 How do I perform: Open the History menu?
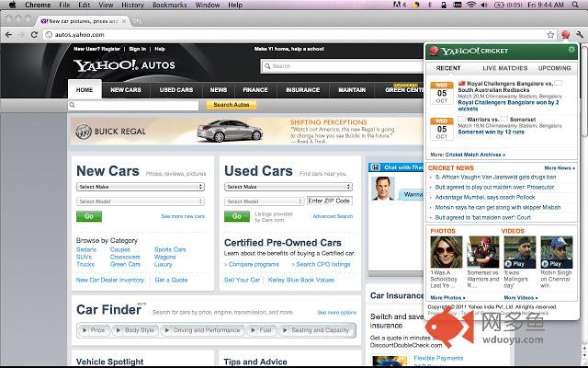coord(132,5)
